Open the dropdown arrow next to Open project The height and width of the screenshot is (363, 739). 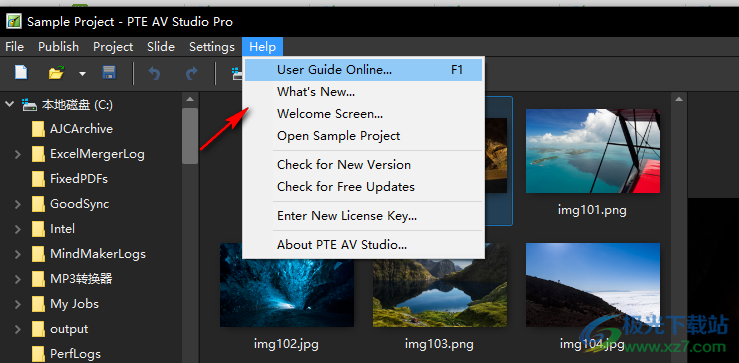pos(82,74)
